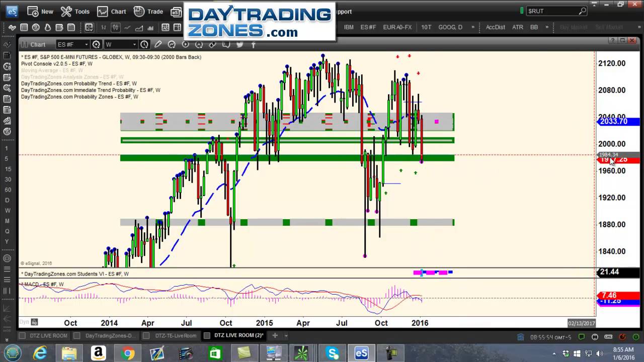
Task: Switch to DayTradingZones-D... page tab
Action: pos(104,335)
